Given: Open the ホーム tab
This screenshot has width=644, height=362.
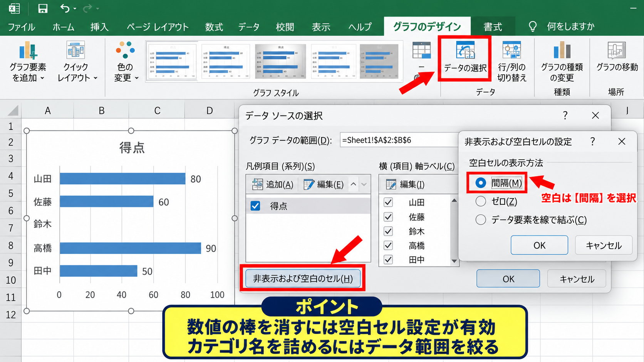Looking at the screenshot, I should click(63, 27).
